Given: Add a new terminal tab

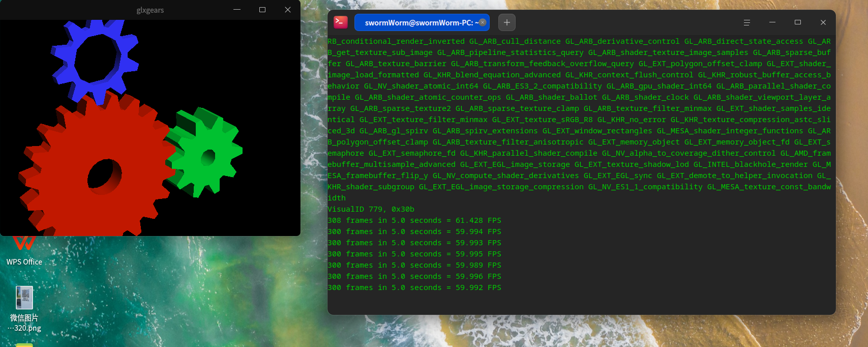Looking at the screenshot, I should (x=507, y=22).
